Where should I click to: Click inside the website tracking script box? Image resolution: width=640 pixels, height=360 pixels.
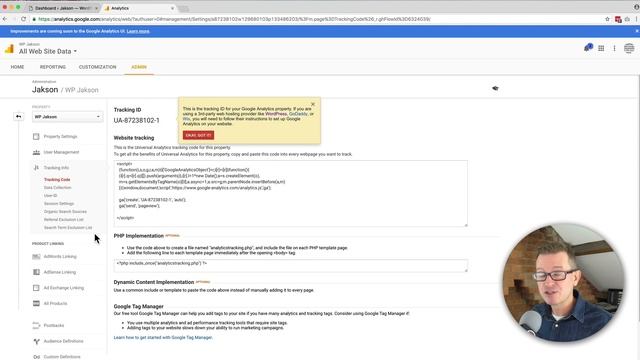pos(291,193)
